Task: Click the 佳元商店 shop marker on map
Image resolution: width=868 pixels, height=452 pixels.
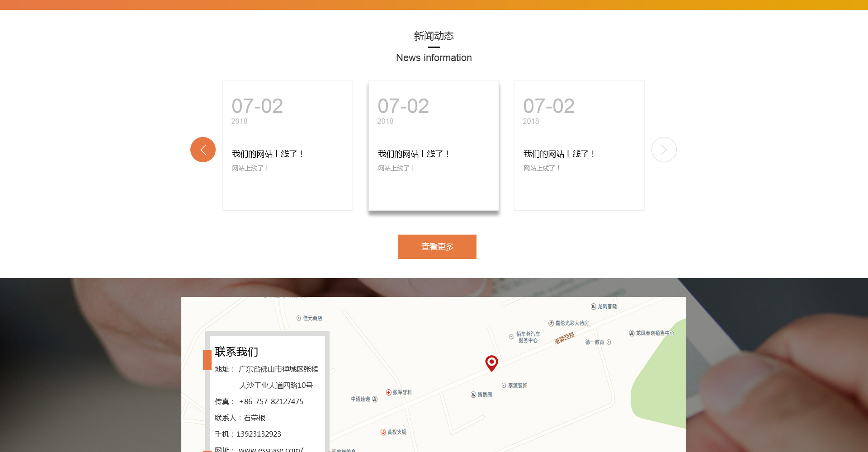Action: click(x=298, y=318)
